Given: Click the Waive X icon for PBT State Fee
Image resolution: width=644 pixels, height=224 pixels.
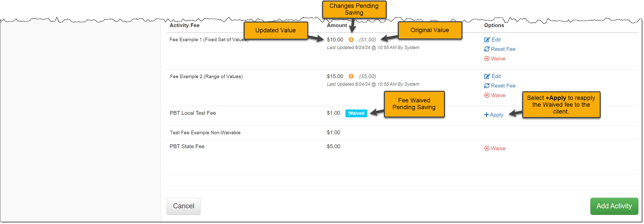Looking at the screenshot, I should pyautogui.click(x=487, y=148).
